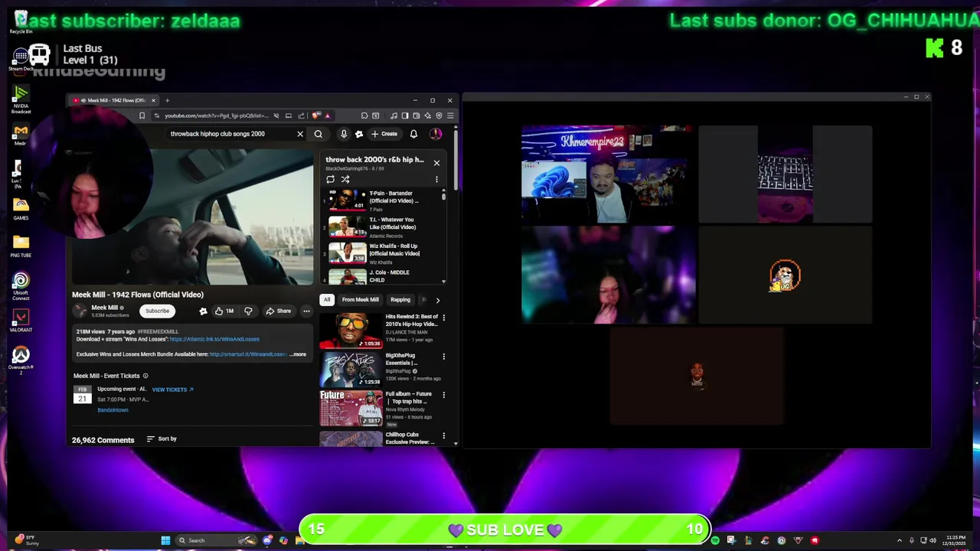Click the Create button on YouTube
Viewport: 980px width, 551px height.
click(384, 134)
